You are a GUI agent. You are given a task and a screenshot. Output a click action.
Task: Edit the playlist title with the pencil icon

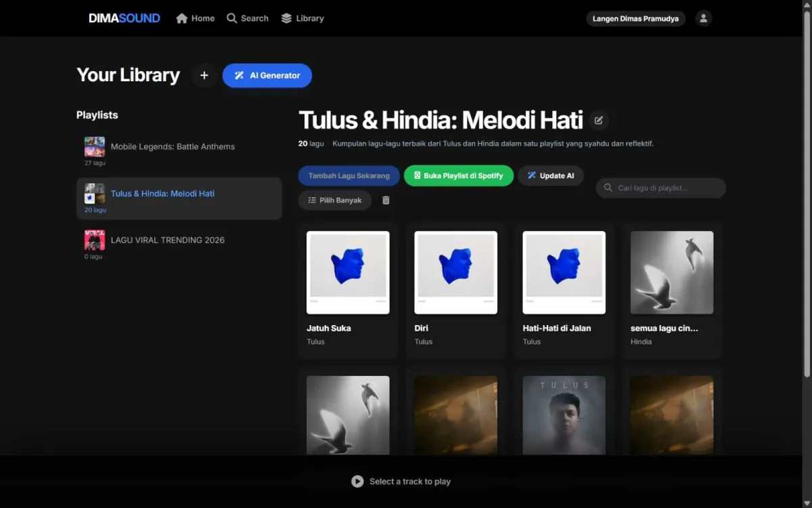[x=599, y=121]
